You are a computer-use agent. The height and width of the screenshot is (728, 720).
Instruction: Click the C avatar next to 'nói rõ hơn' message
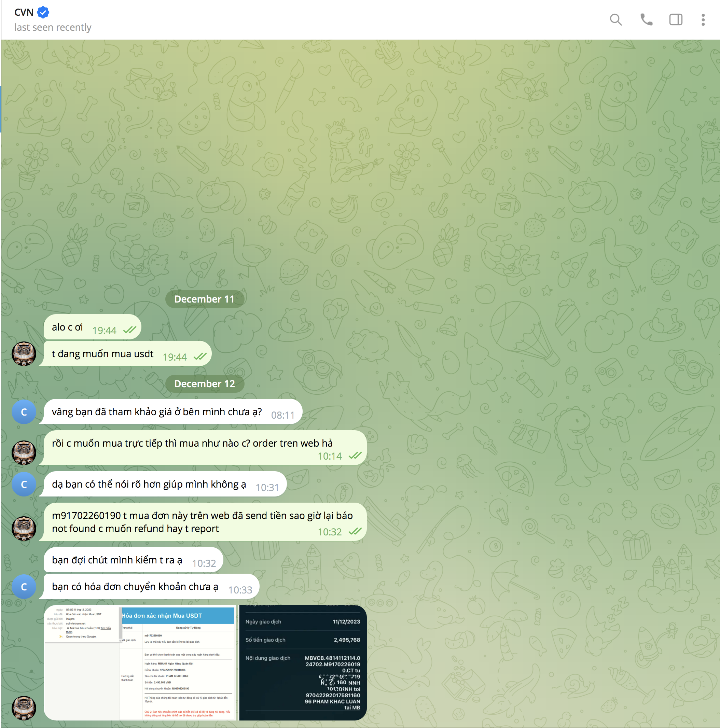point(24,484)
